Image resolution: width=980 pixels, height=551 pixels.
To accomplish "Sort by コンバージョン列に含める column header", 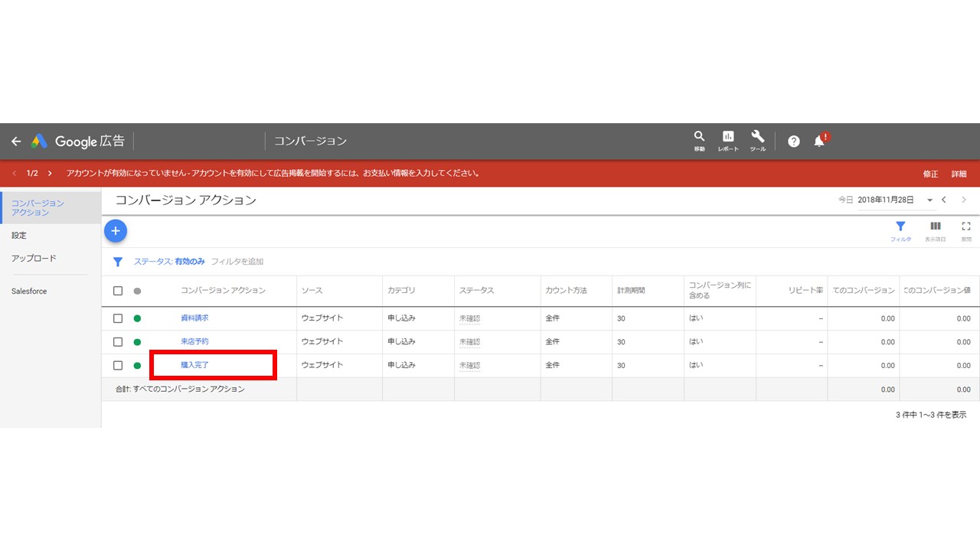I will point(720,291).
